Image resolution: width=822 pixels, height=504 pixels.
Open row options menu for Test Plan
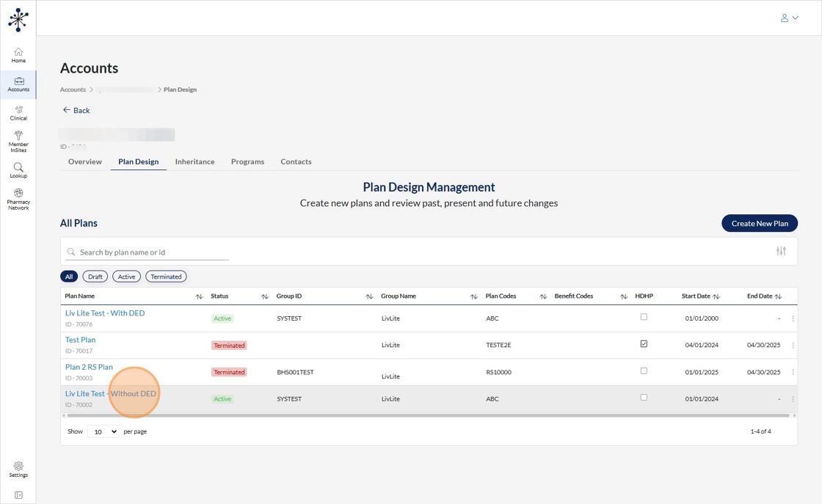point(793,346)
